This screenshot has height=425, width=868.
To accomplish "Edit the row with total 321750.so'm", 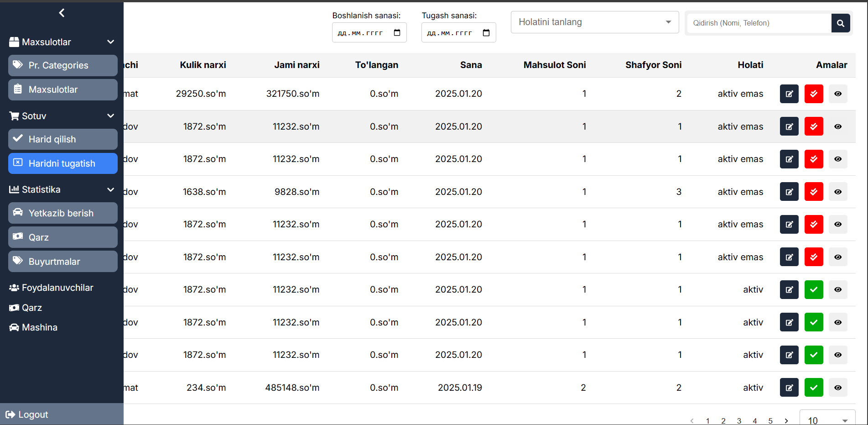I will (789, 94).
